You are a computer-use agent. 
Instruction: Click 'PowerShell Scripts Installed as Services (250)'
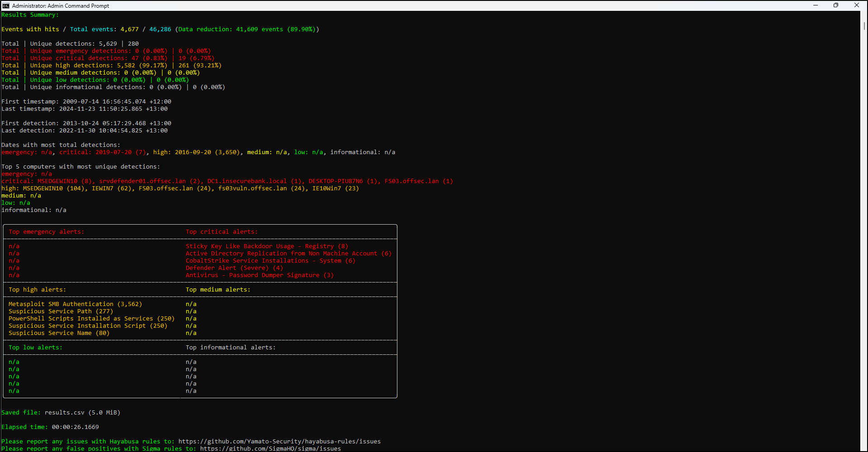(x=92, y=319)
